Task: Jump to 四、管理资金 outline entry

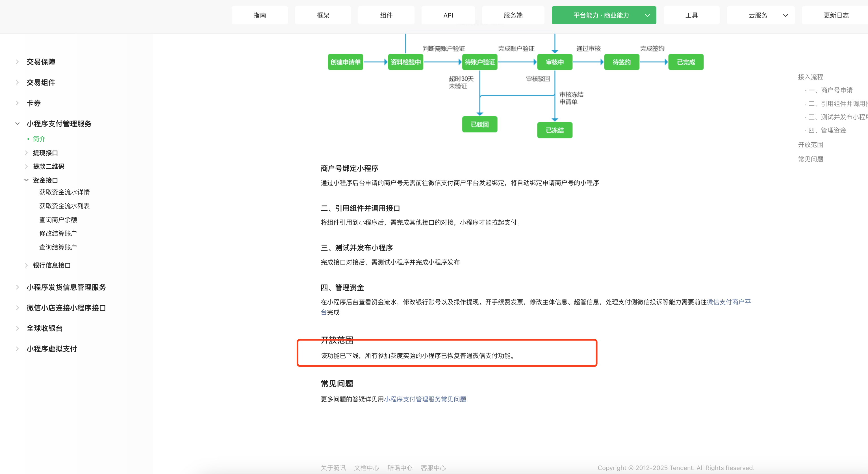Action: (827, 131)
